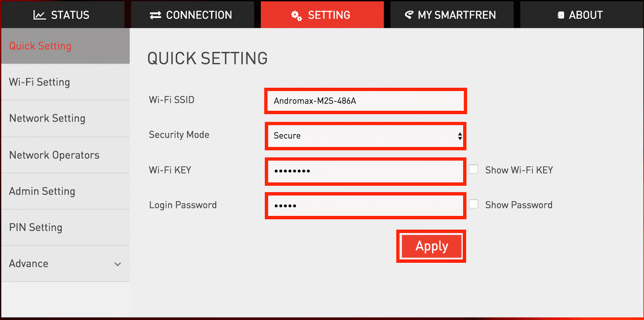The height and width of the screenshot is (320, 644).
Task: Click the ABOUT tab icon
Action: coord(561,15)
